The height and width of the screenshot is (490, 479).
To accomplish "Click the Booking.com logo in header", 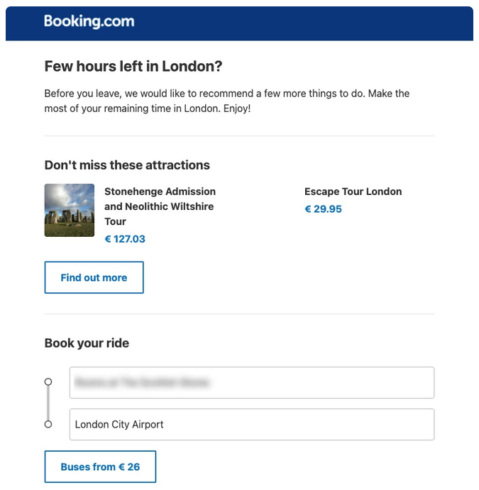I will (x=89, y=22).
